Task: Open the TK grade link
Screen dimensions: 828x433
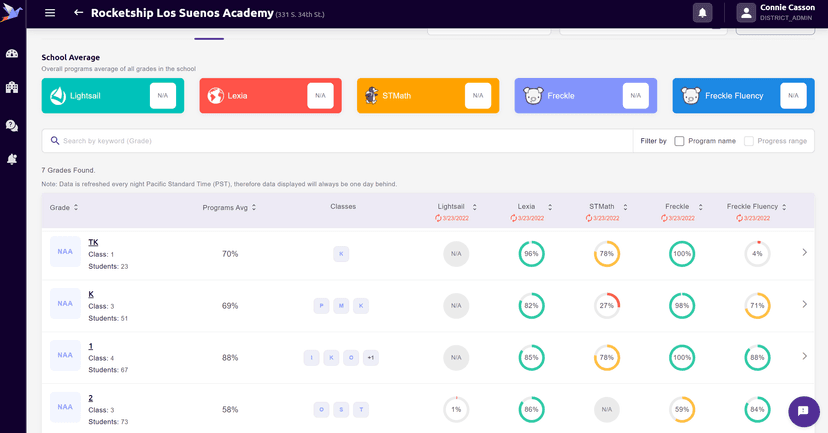Action: tap(93, 242)
